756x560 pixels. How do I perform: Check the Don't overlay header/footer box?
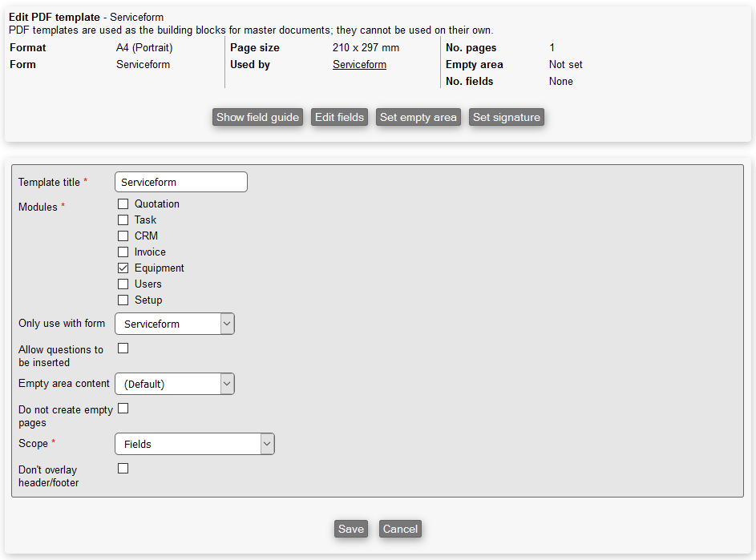[123, 468]
